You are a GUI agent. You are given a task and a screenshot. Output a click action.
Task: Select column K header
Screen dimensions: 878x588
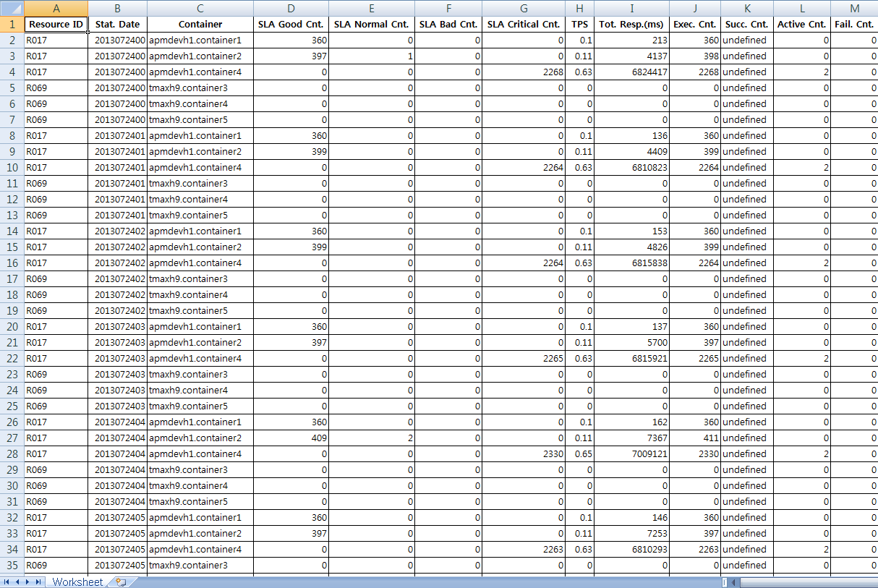[x=747, y=7]
